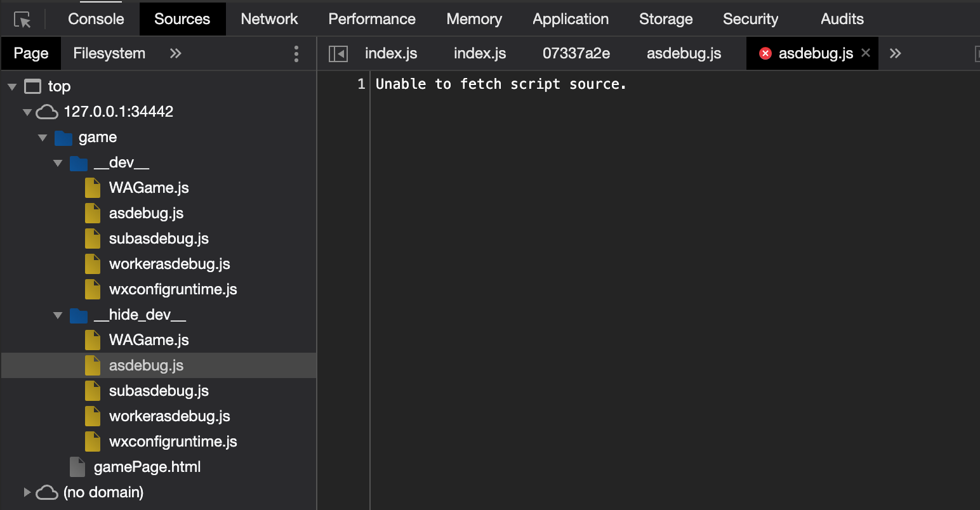
Task: Open the three-dot navigator options menu
Action: (296, 54)
